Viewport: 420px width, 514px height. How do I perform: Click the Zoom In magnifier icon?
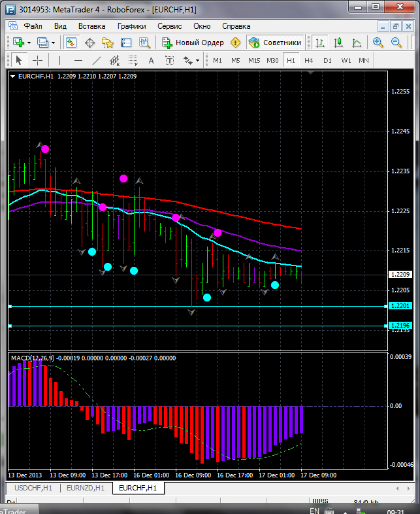(378, 43)
